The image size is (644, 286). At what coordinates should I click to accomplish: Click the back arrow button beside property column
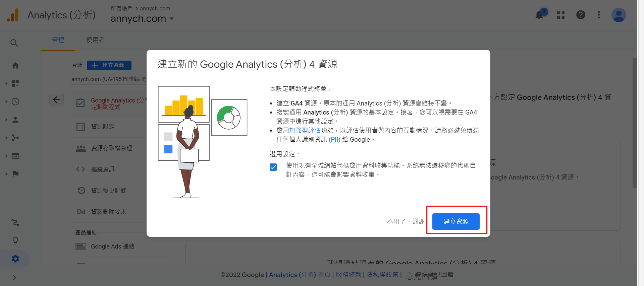click(57, 99)
